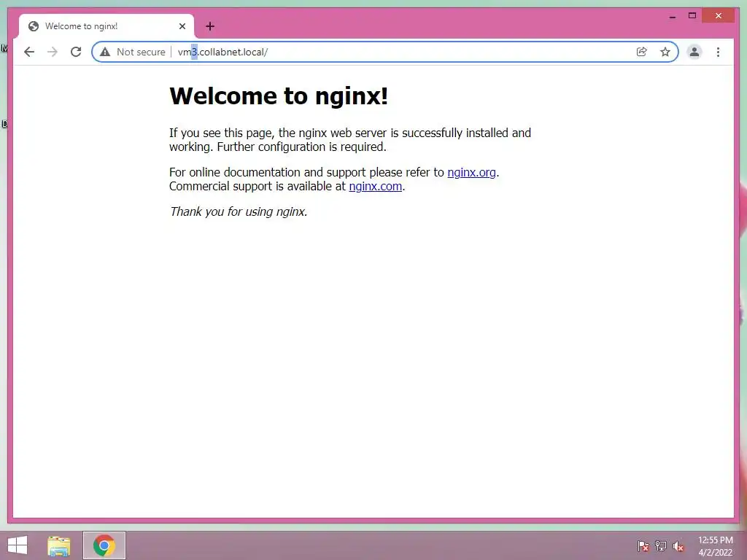
Task: Click the Welcome to nginx! heading
Action: (x=279, y=96)
